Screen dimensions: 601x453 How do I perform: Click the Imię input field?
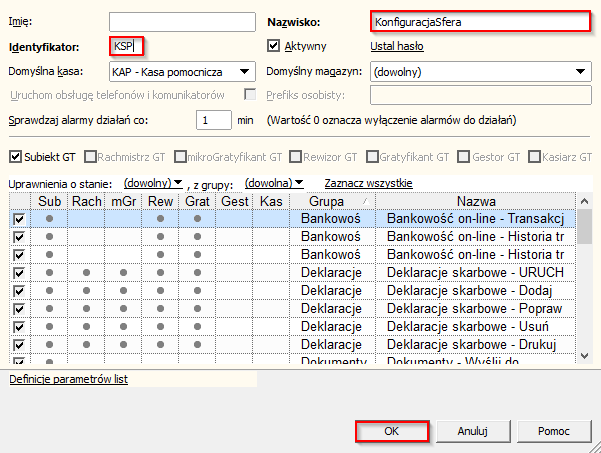182,22
